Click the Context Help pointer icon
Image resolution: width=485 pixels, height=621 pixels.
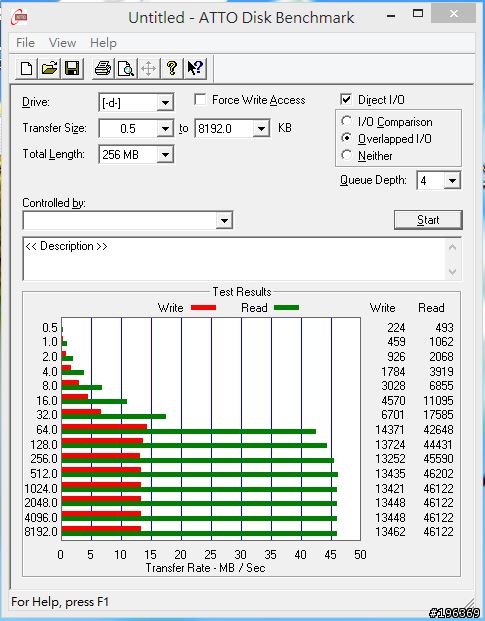point(195,69)
